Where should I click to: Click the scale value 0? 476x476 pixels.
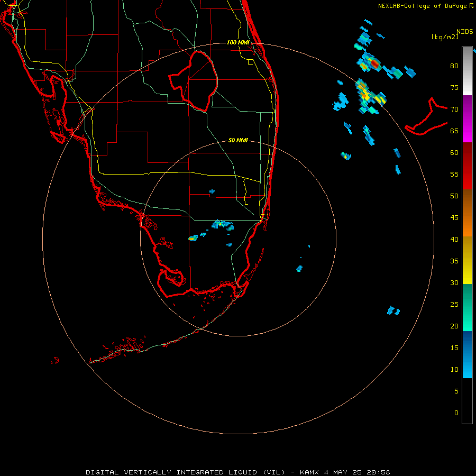[456, 413]
